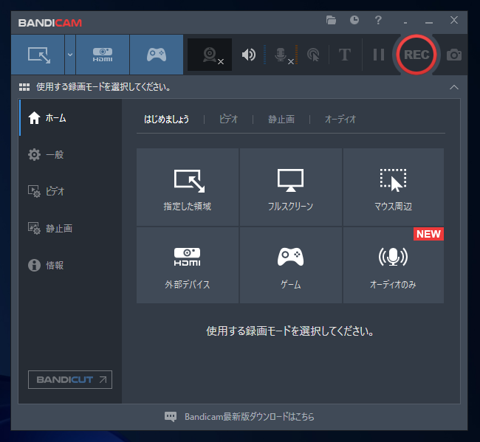Viewport: 480px width, 442px height.
Task: Switch to the オーディオ tab
Action: [x=340, y=119]
